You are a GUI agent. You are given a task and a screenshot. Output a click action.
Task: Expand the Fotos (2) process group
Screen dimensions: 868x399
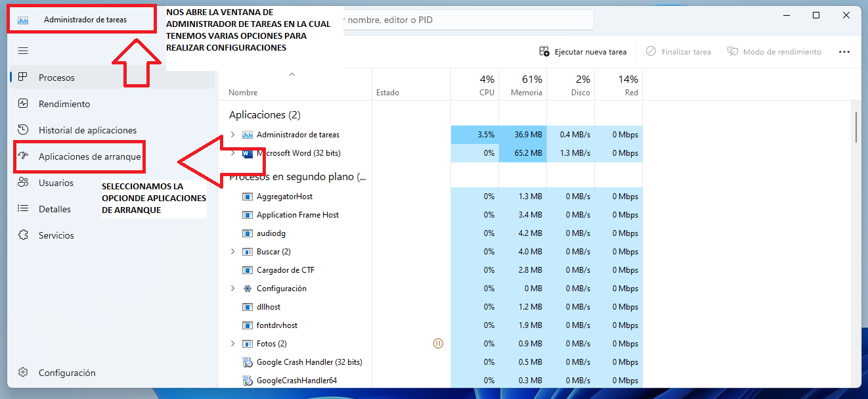[x=232, y=344]
